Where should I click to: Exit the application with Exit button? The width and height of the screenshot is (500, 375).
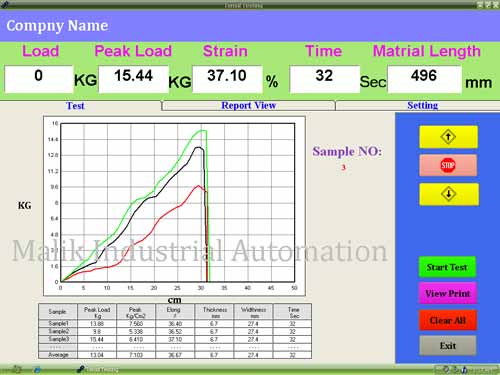coord(448,346)
